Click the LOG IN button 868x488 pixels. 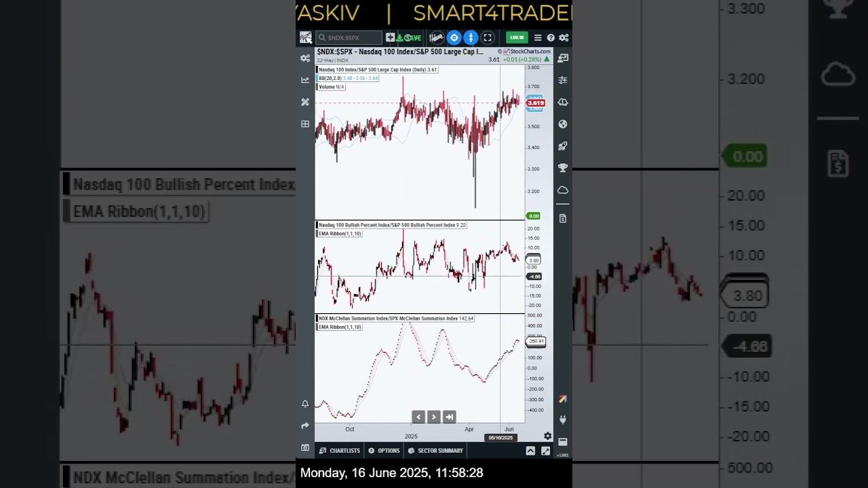(x=517, y=38)
